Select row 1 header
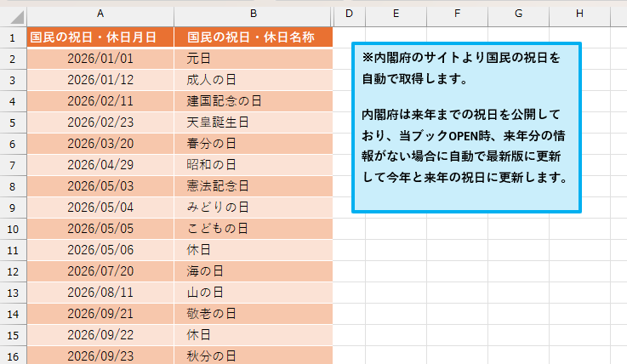Image resolution: width=627 pixels, height=364 pixels. point(13,37)
